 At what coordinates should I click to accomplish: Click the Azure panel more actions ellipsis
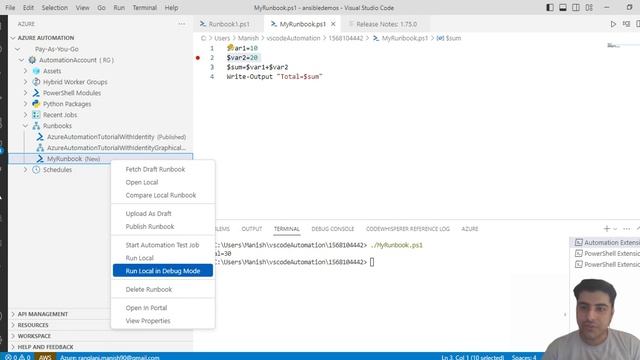(182, 24)
